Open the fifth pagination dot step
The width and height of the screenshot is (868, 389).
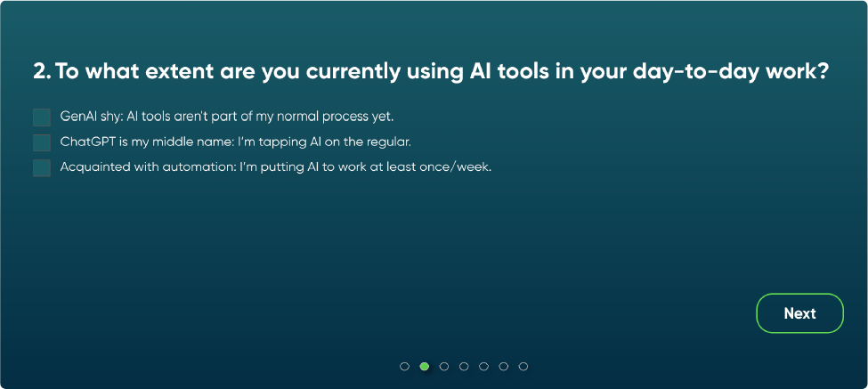point(483,366)
